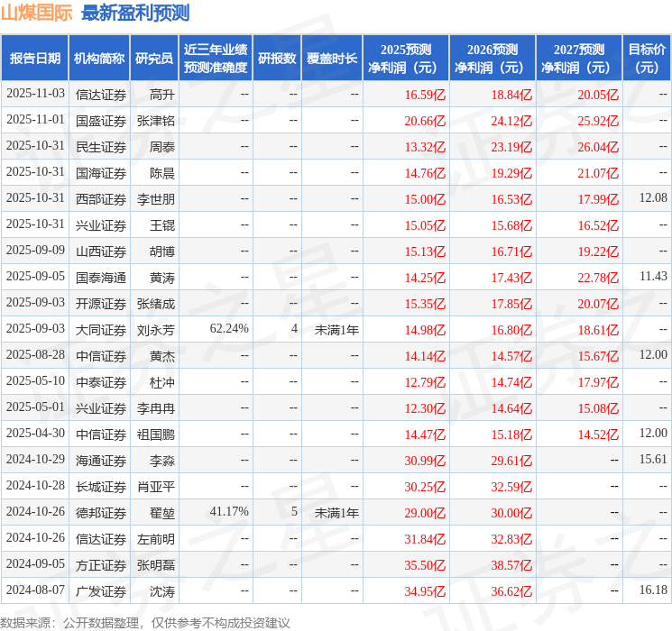Click the 德邦证券 institution cell
This screenshot has width=672, height=631.
click(101, 513)
